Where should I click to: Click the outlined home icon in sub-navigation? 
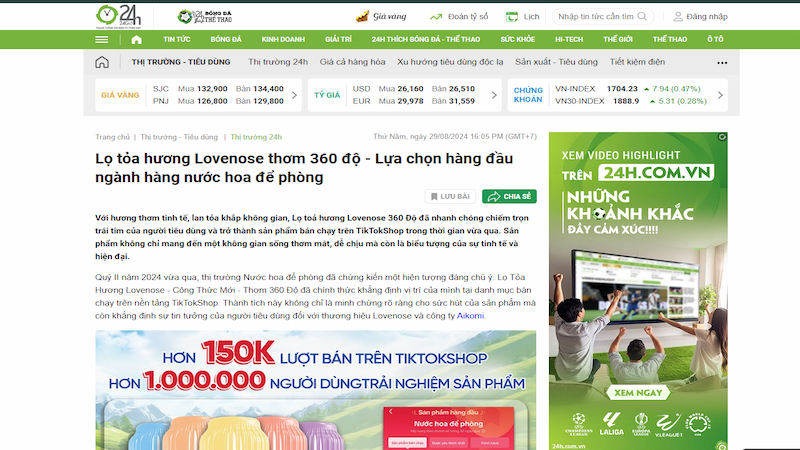(102, 62)
